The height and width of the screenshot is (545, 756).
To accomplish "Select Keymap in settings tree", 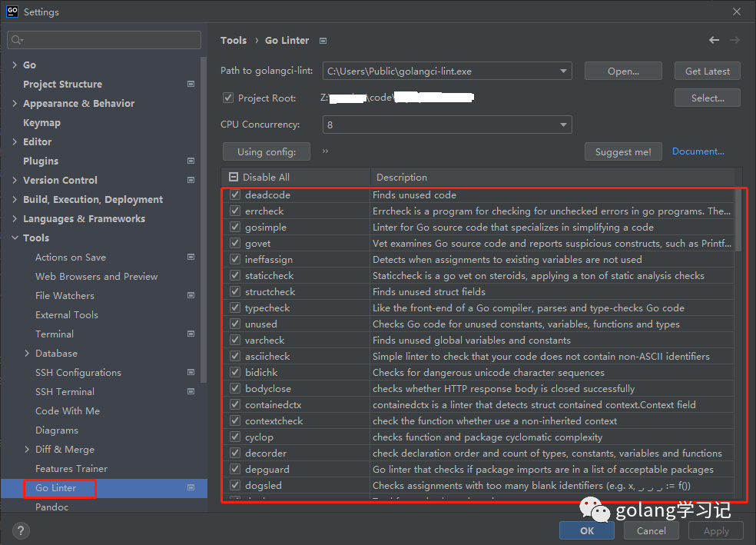I will pos(42,122).
